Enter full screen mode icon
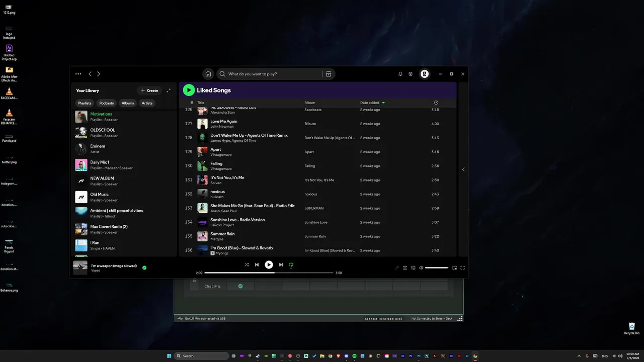 point(462,268)
